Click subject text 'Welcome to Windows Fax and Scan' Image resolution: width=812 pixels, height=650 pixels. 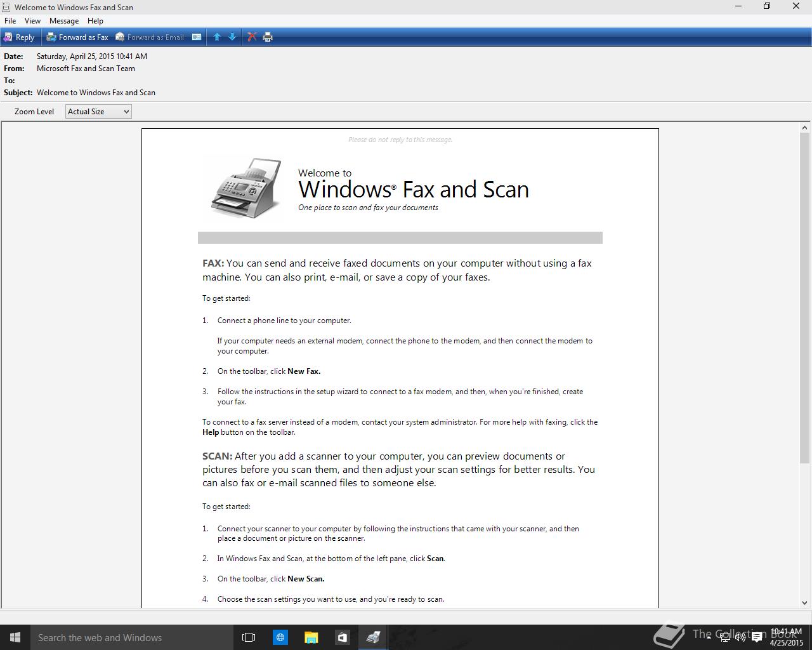pos(96,93)
